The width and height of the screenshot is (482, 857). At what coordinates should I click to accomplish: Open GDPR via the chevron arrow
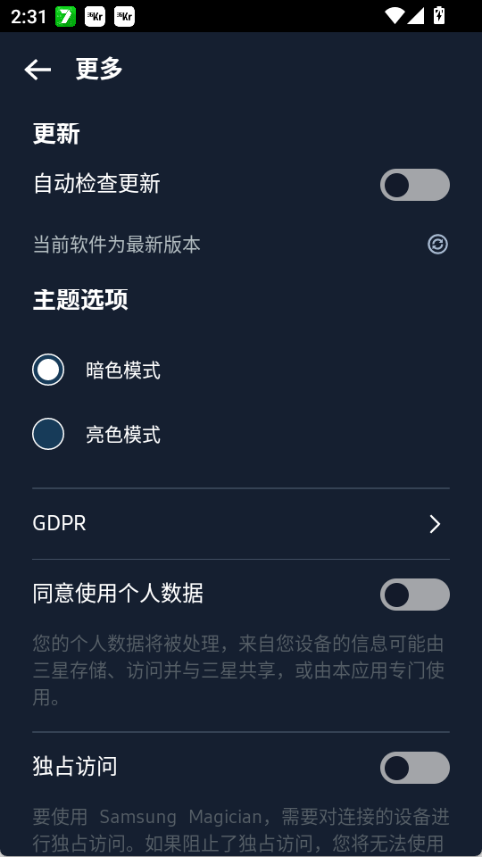pos(435,524)
